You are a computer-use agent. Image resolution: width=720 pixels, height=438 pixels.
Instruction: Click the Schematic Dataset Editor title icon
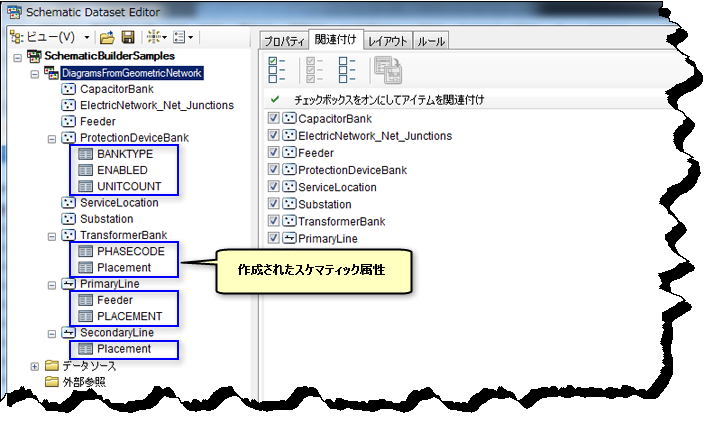click(14, 12)
